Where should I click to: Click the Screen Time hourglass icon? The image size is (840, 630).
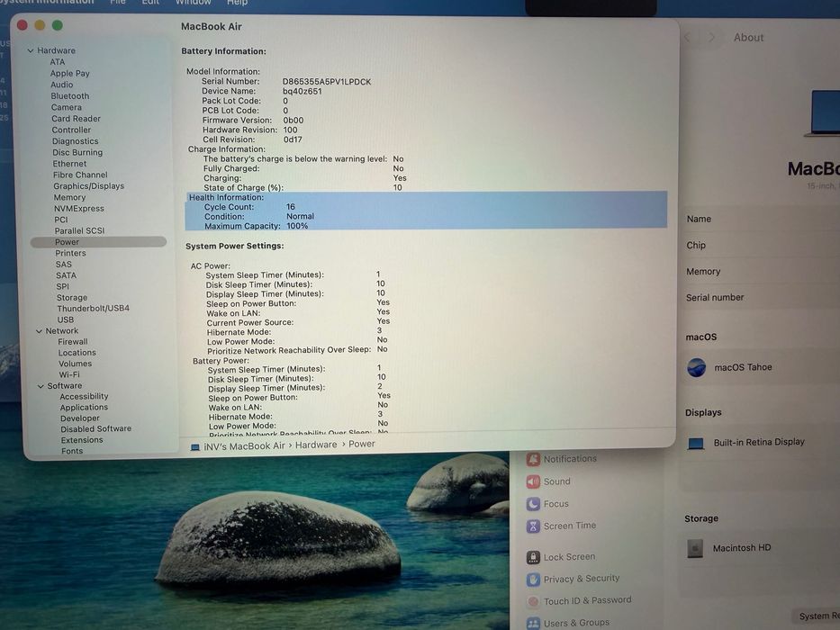tap(533, 526)
